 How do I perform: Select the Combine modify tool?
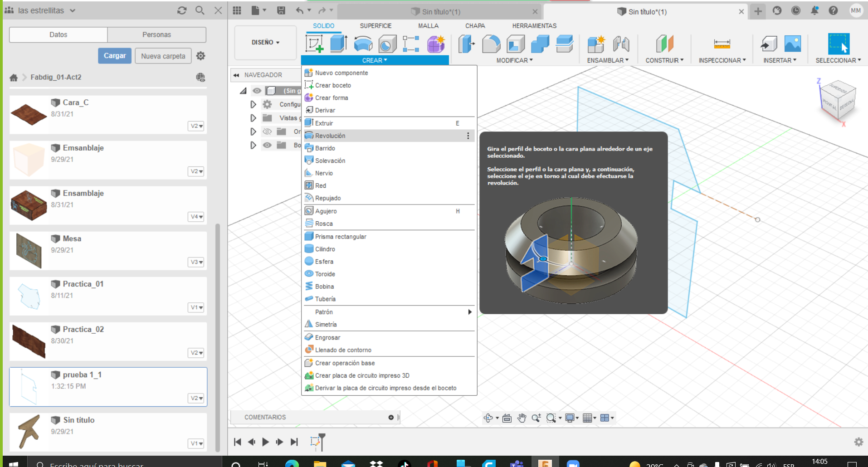click(x=540, y=44)
